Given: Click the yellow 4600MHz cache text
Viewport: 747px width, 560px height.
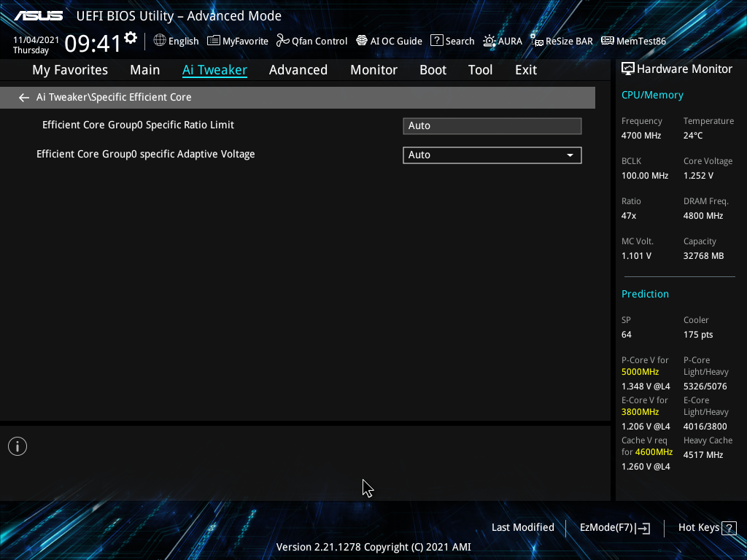Looking at the screenshot, I should 654,452.
